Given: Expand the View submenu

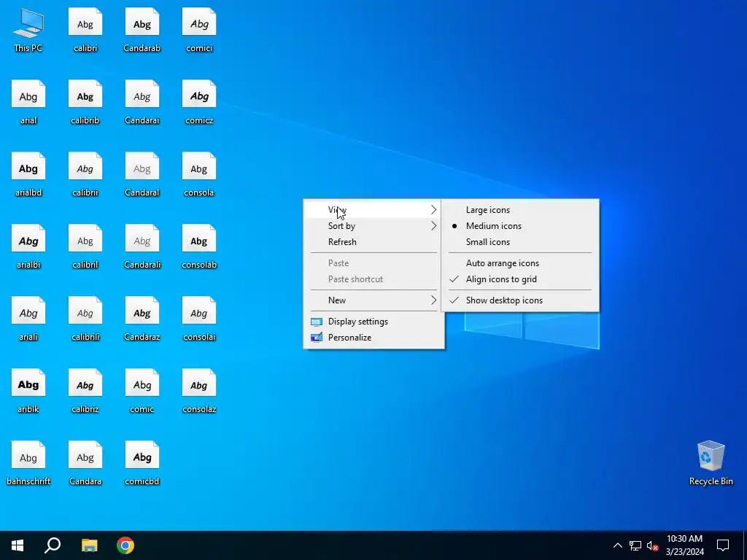Looking at the screenshot, I should 374,210.
